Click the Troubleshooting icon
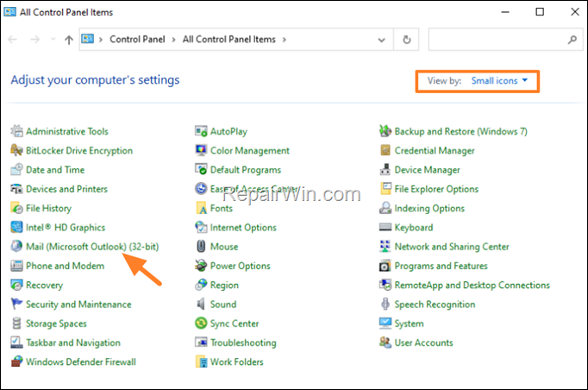 coord(201,343)
